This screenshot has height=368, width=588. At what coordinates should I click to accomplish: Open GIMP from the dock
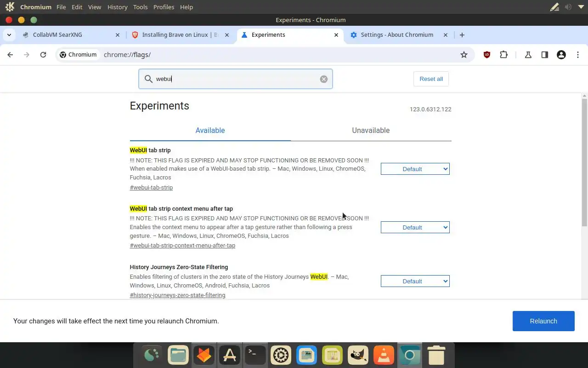(x=358, y=355)
